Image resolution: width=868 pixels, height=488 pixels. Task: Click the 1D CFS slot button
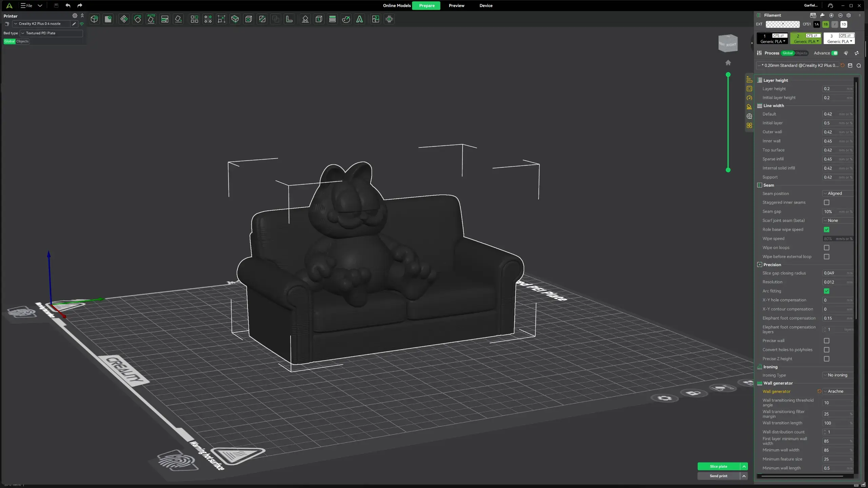point(844,24)
